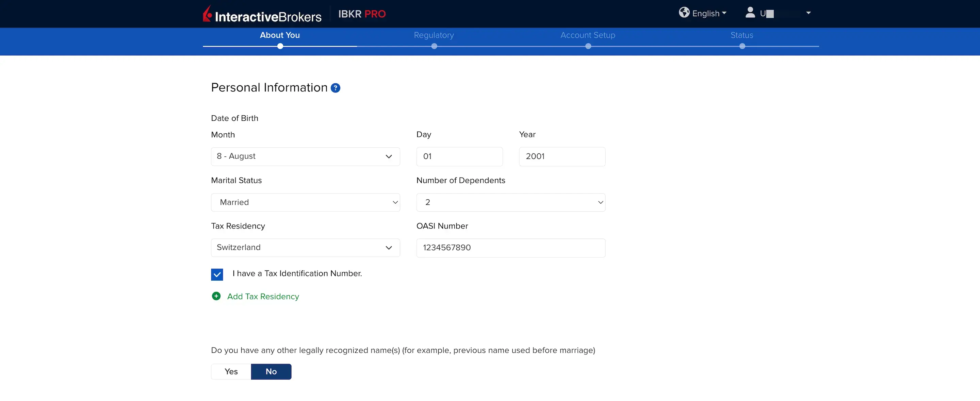Open the Marital Status dropdown
Image resolution: width=980 pixels, height=401 pixels.
(x=305, y=202)
